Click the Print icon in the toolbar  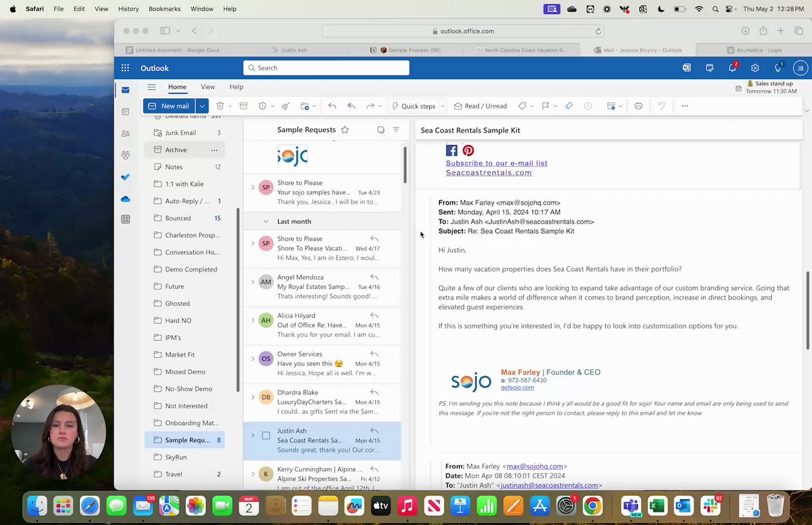pos(638,106)
